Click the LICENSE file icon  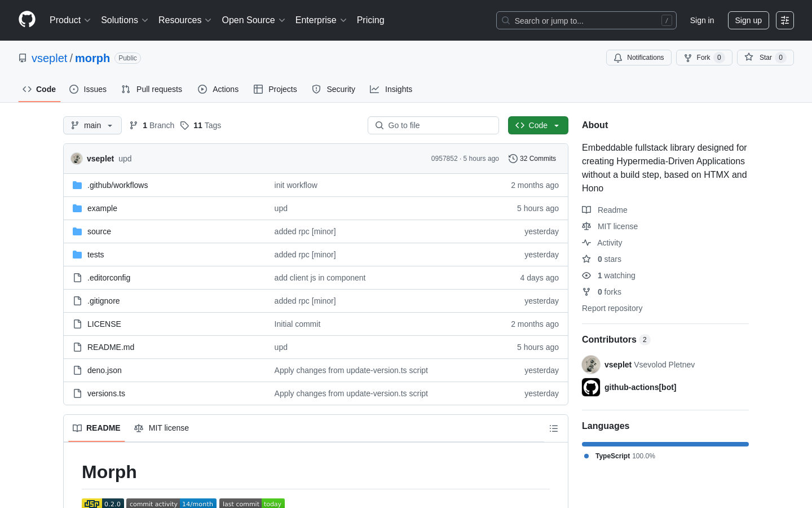pyautogui.click(x=77, y=324)
